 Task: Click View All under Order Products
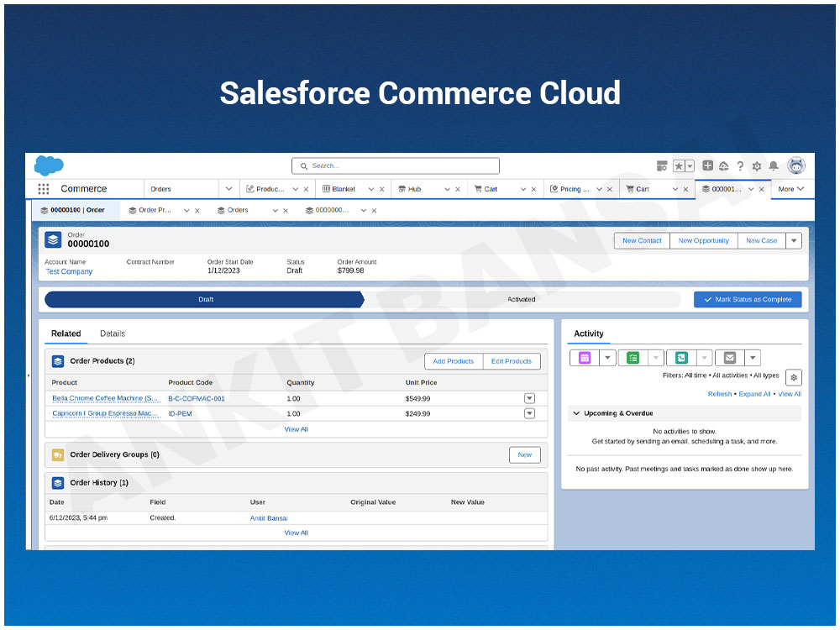[x=297, y=429]
